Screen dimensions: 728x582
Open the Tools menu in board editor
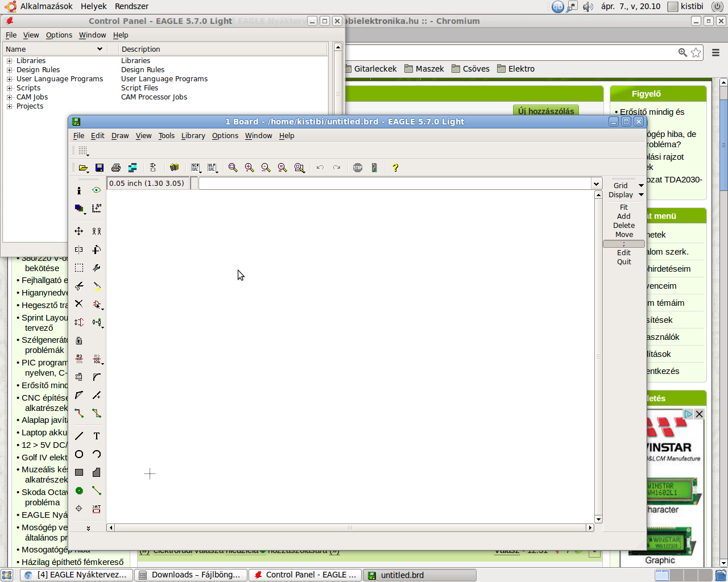pyautogui.click(x=167, y=136)
